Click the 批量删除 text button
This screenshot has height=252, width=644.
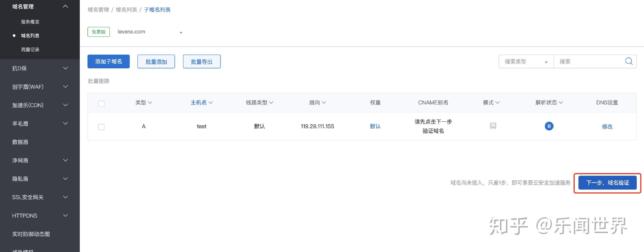click(x=98, y=81)
